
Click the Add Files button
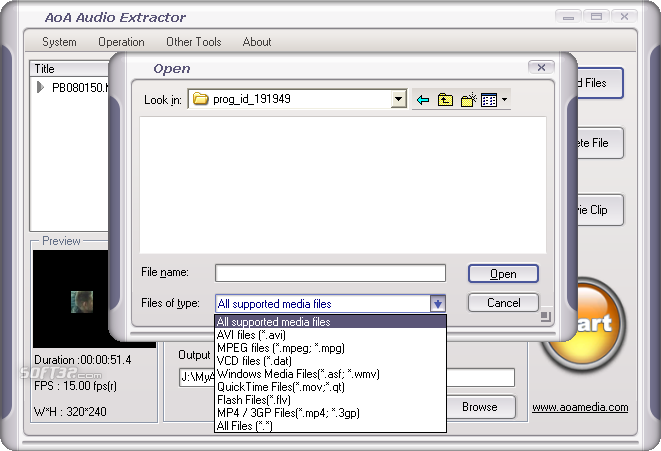[x=599, y=83]
